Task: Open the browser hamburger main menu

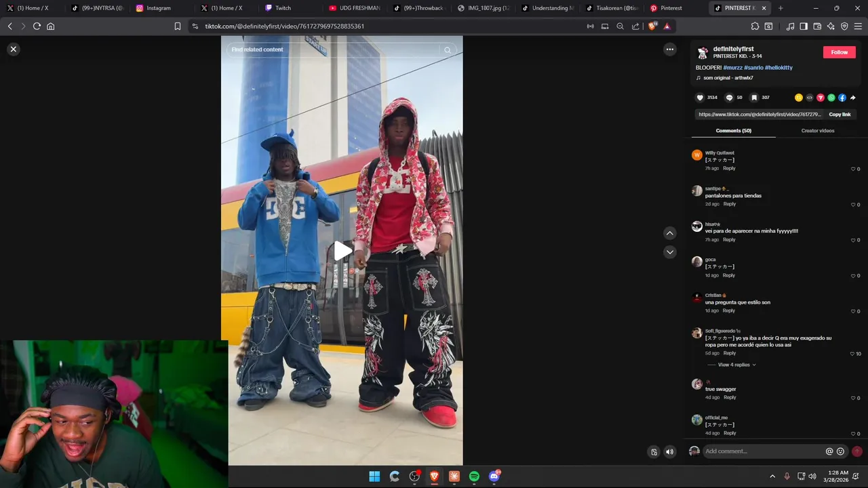Action: [858, 26]
